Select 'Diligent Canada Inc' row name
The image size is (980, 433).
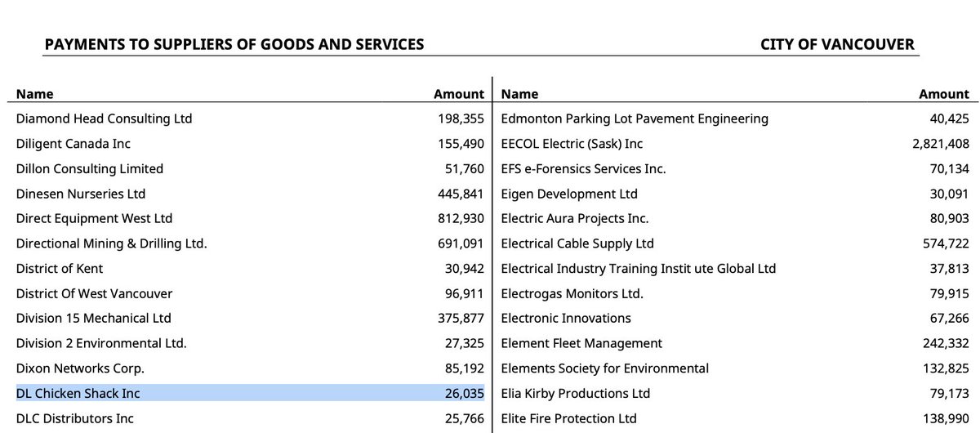tap(73, 144)
